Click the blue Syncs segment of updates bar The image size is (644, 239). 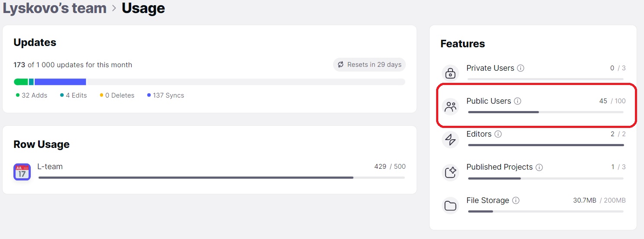60,82
